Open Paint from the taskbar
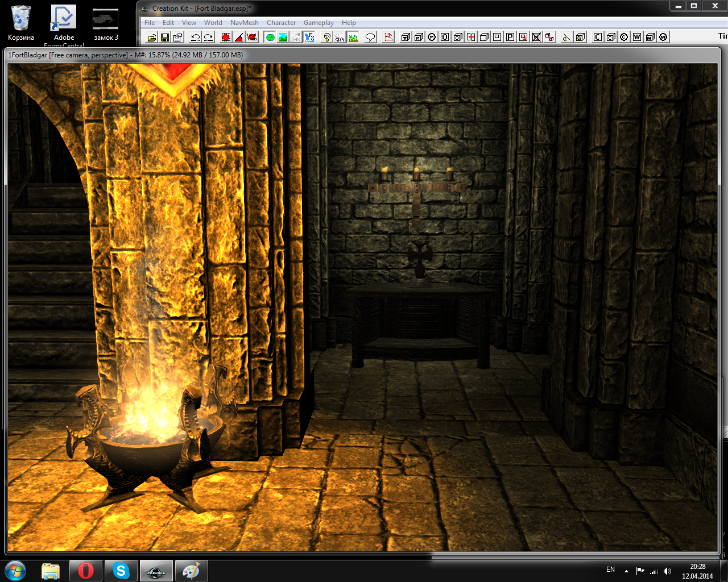The width and height of the screenshot is (728, 582). [x=191, y=571]
